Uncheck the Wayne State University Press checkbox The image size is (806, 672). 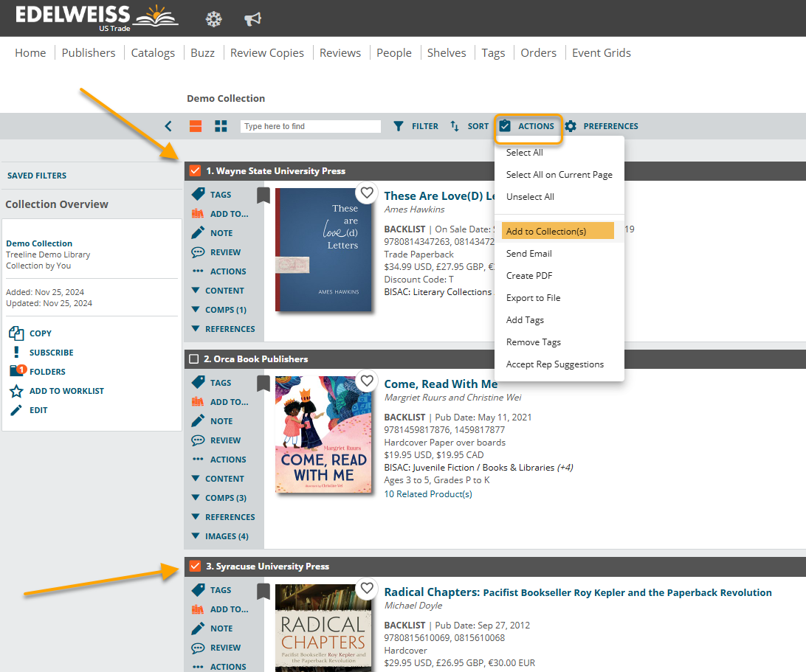(x=195, y=171)
